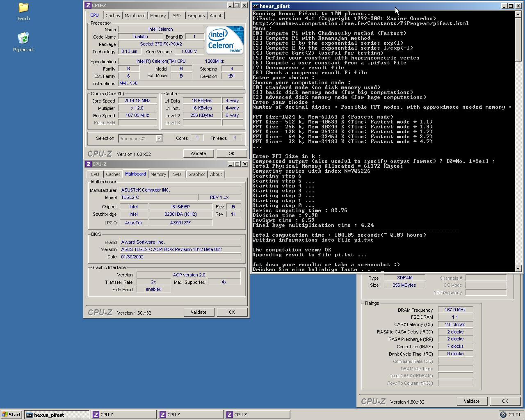
Task: Click the Core Voltage value 1.808 V
Action: [189, 51]
